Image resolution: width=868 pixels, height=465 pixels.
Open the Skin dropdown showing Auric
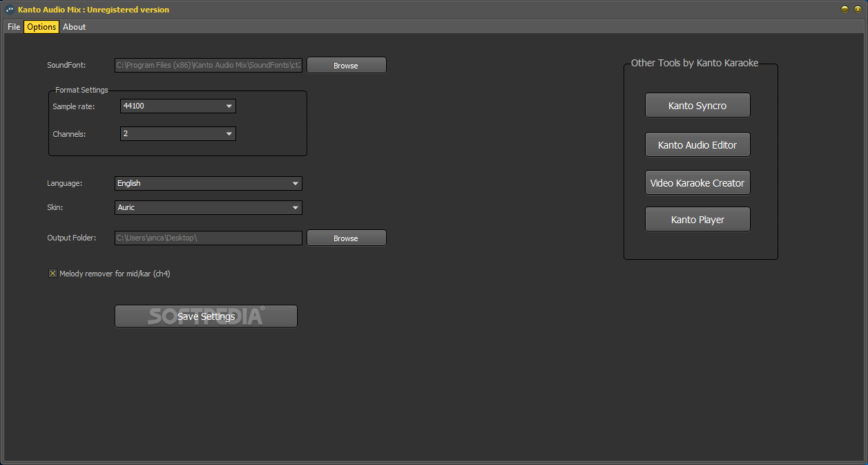(209, 207)
